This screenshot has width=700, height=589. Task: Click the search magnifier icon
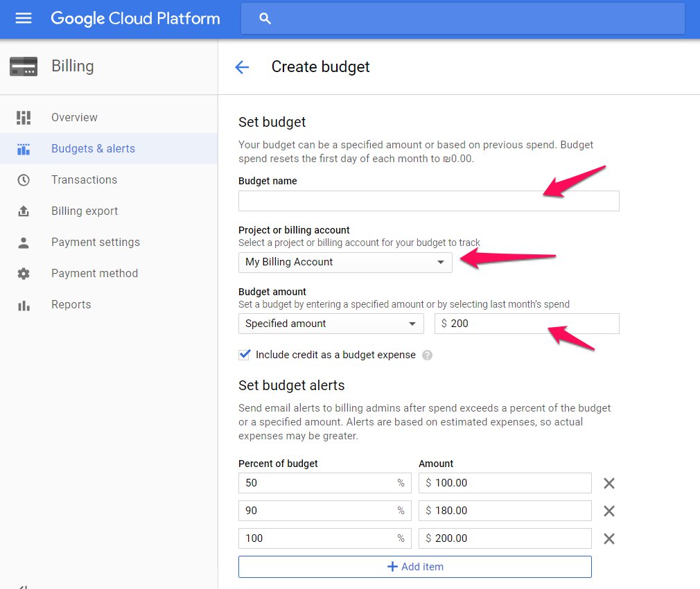click(x=265, y=19)
